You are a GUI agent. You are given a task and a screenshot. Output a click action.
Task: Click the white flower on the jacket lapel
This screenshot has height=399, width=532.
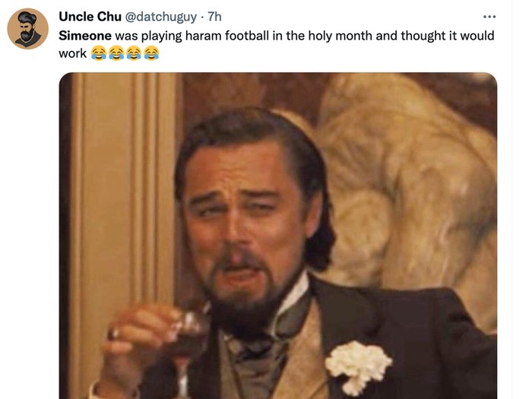(359, 363)
